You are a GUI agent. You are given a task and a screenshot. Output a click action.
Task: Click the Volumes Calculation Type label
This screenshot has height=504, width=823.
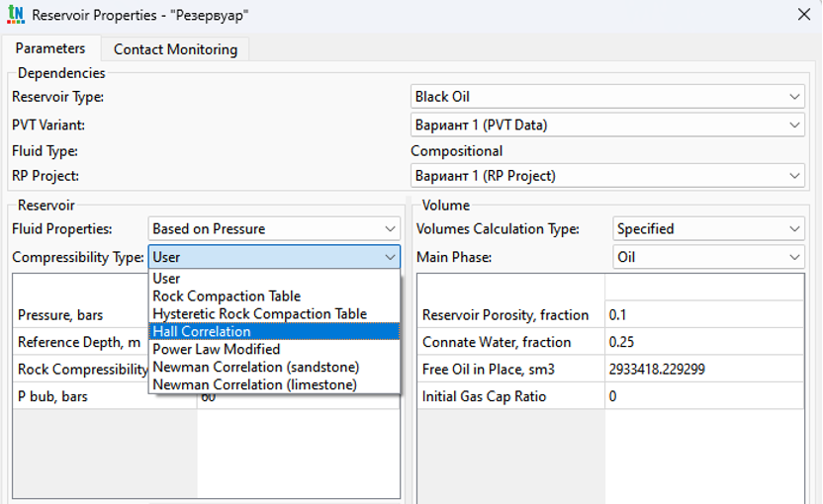click(498, 229)
